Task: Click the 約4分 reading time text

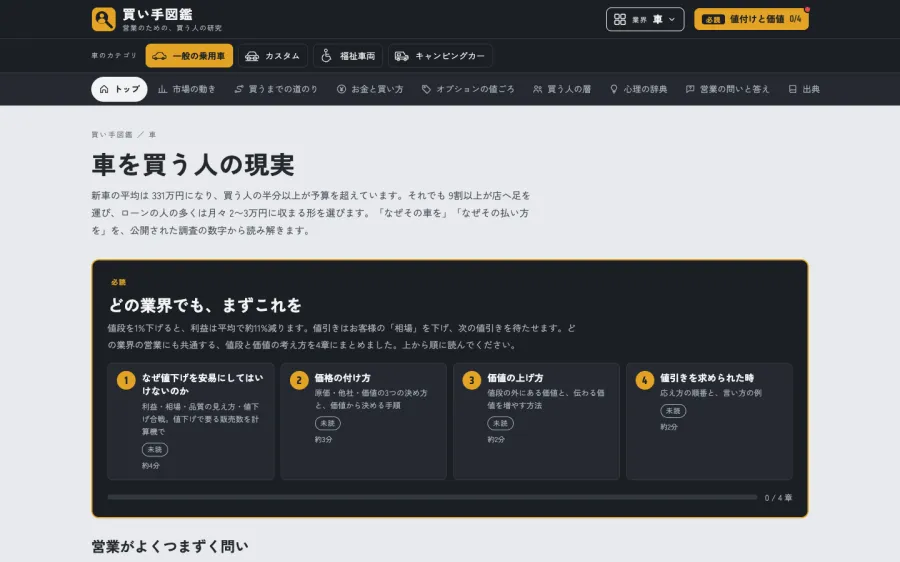Action: pyautogui.click(x=151, y=466)
